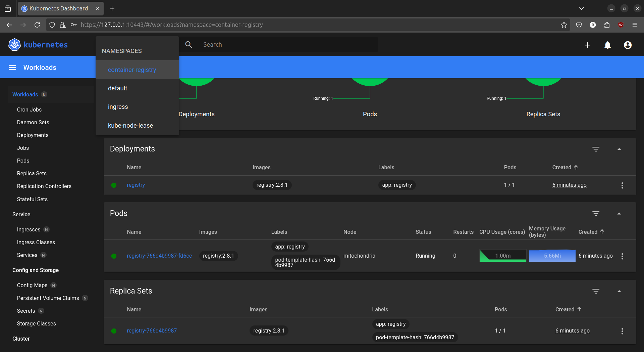644x352 pixels.
Task: List all tabs dropdown arrow
Action: pyautogui.click(x=582, y=9)
